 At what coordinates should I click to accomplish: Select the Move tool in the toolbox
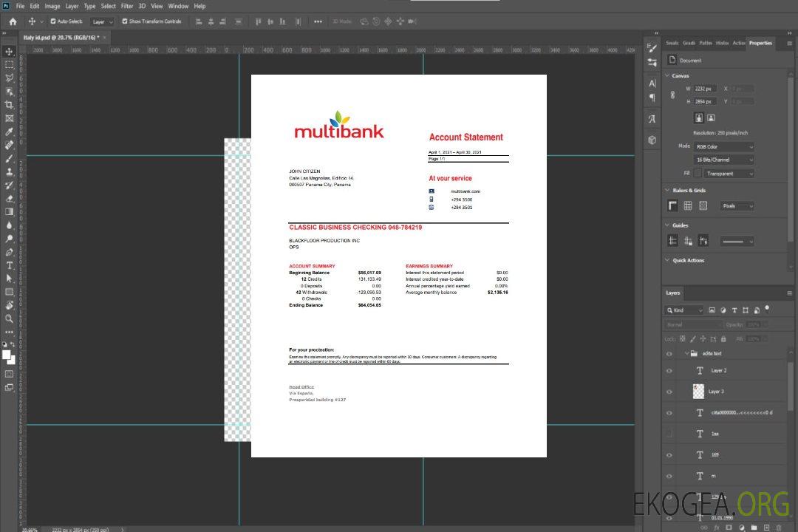[x=9, y=52]
